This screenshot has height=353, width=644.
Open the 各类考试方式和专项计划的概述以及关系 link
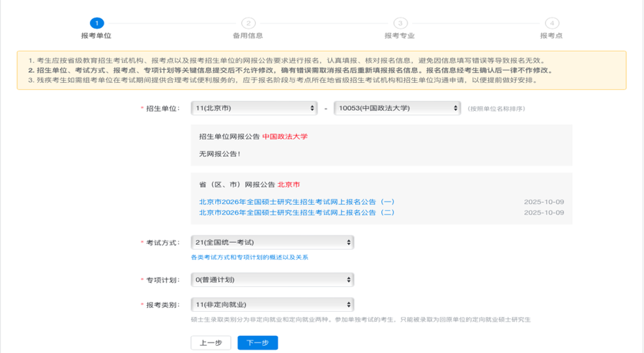(x=249, y=258)
